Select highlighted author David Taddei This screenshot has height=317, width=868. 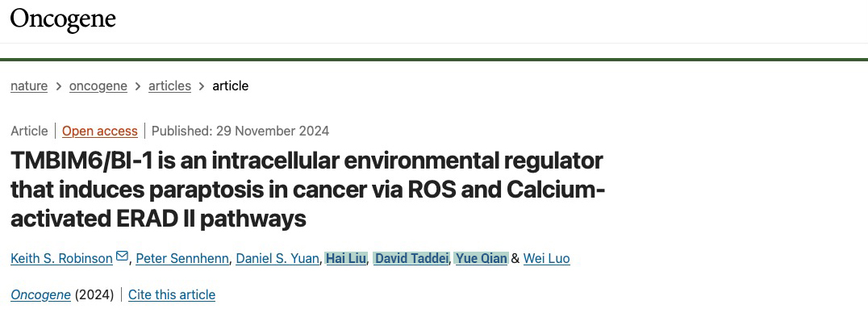pyautogui.click(x=411, y=258)
